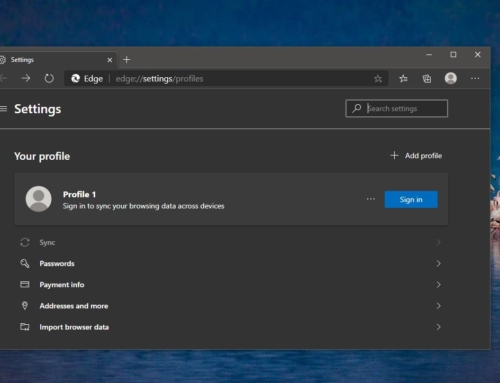Click the Sync arrows icon
This screenshot has width=500, height=383.
click(x=25, y=242)
